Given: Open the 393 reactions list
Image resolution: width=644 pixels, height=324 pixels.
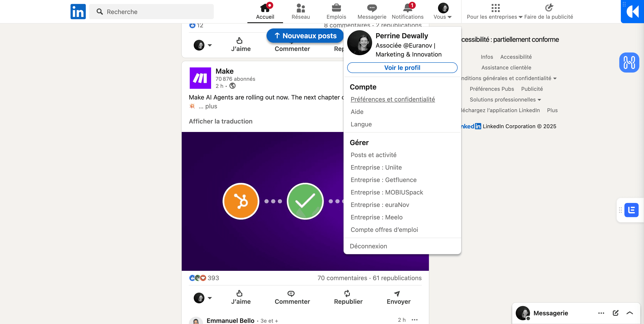Looking at the screenshot, I should click(x=204, y=278).
